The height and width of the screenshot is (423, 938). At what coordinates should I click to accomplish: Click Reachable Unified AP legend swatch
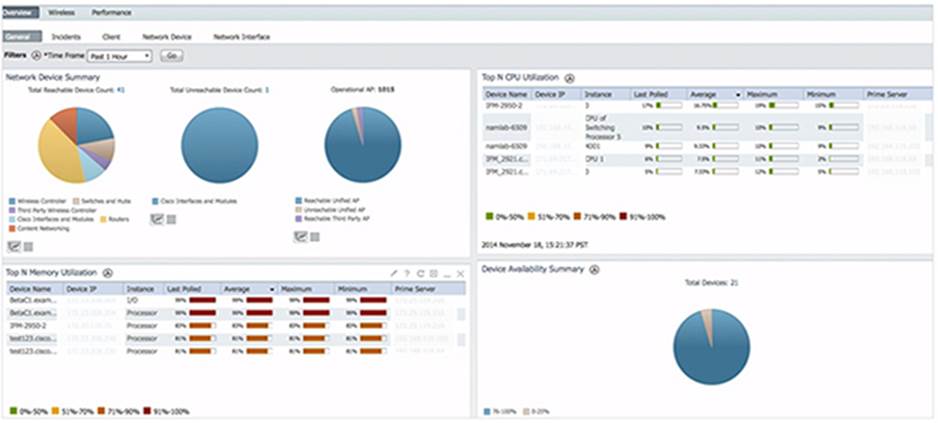pos(299,200)
